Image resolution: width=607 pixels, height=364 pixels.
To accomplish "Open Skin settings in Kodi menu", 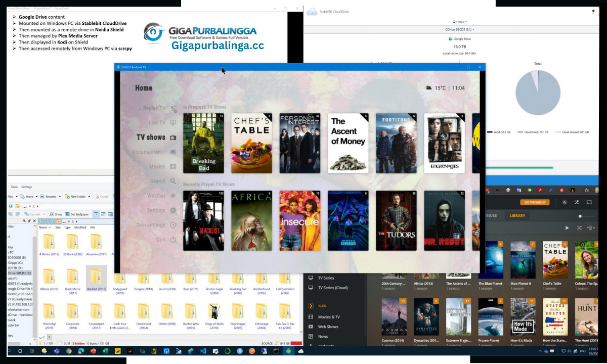I will 156,225.
